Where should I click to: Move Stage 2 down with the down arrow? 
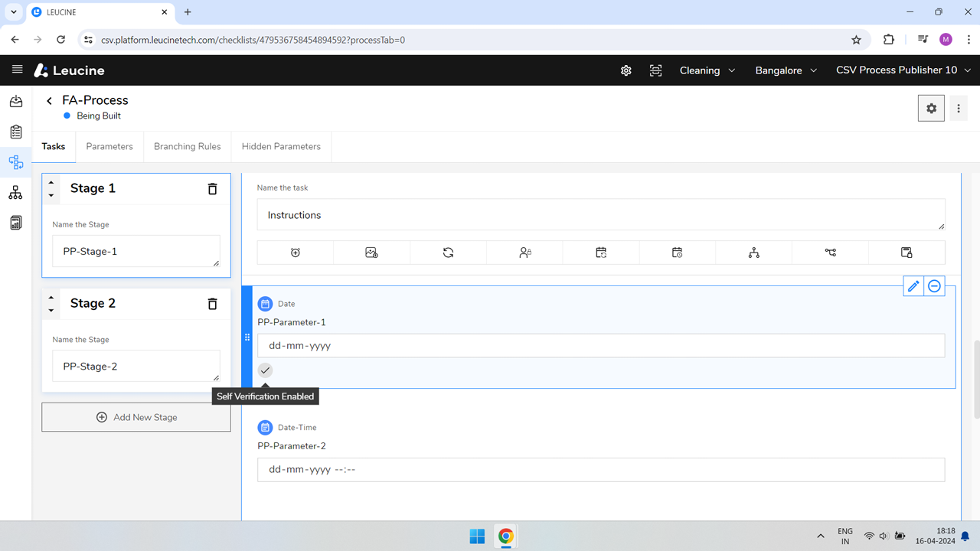(51, 310)
